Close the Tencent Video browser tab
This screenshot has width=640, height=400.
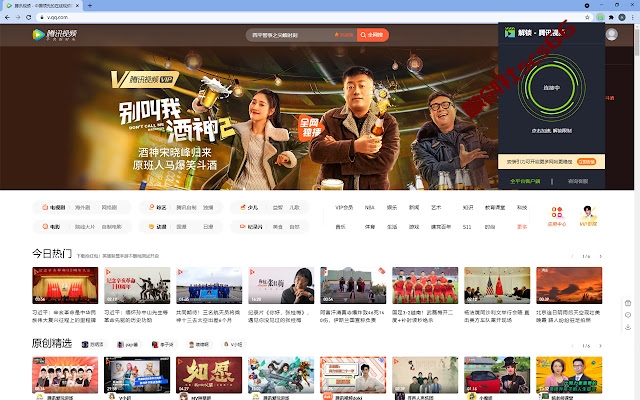click(x=77, y=5)
